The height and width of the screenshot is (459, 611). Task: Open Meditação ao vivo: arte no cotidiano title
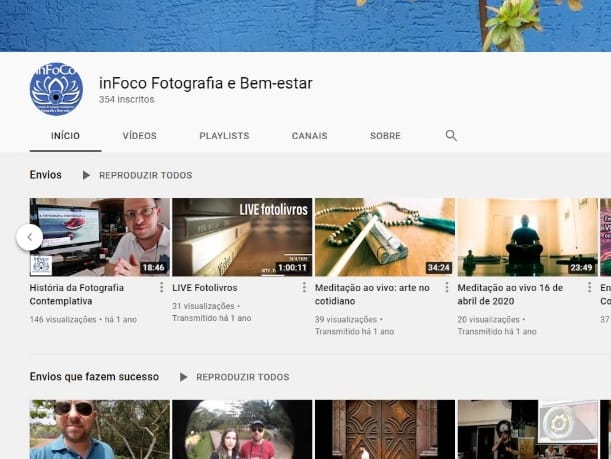tap(372, 294)
